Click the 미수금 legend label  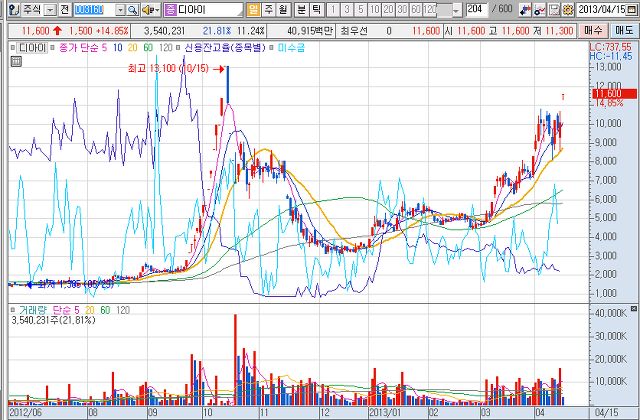tap(291, 48)
